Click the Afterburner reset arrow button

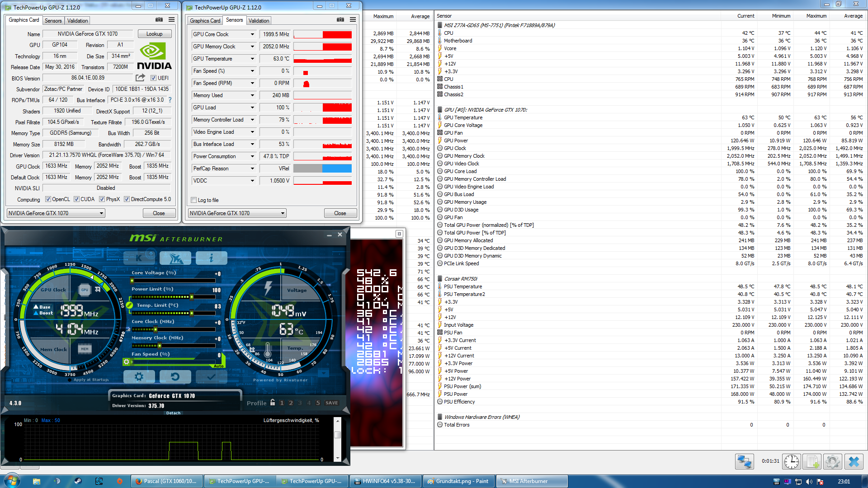[175, 376]
